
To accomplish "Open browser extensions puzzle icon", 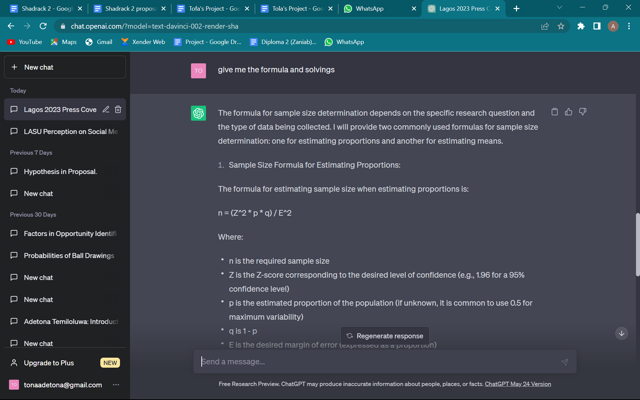I will coord(581,26).
